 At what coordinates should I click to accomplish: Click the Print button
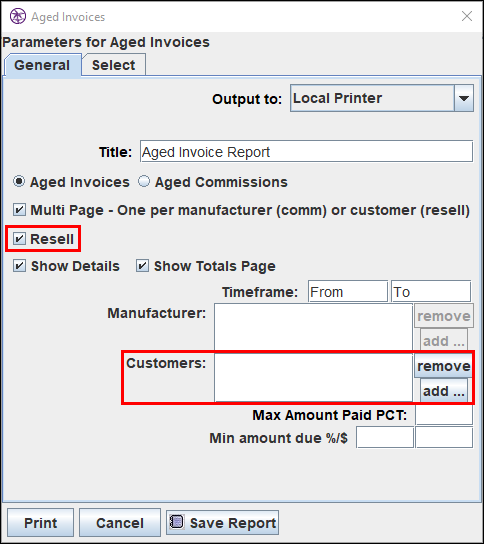(x=41, y=522)
